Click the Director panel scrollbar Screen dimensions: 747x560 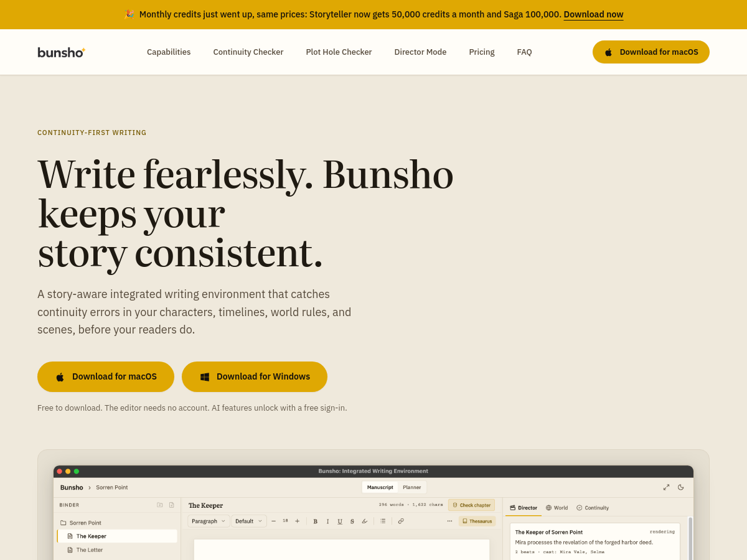tap(690, 538)
